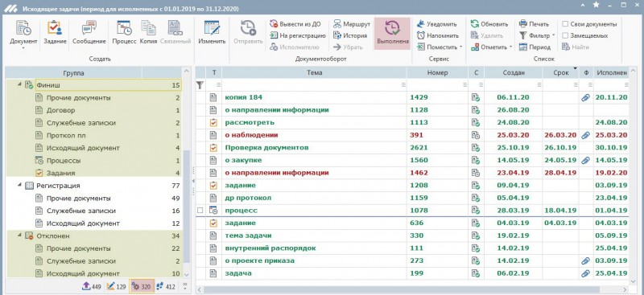Select the bottom counter tab showing 412
The width and height of the screenshot is (644, 295).
click(x=167, y=287)
